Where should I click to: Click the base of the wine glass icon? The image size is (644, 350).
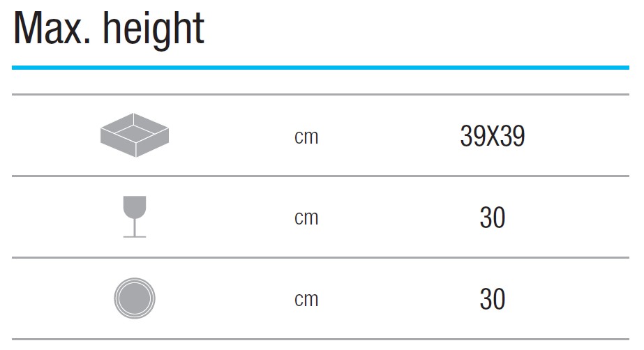coord(135,236)
